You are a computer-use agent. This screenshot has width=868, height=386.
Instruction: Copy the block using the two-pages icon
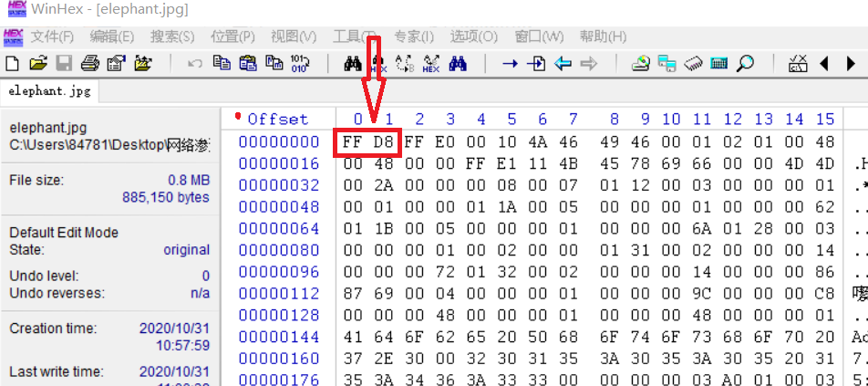(x=222, y=63)
